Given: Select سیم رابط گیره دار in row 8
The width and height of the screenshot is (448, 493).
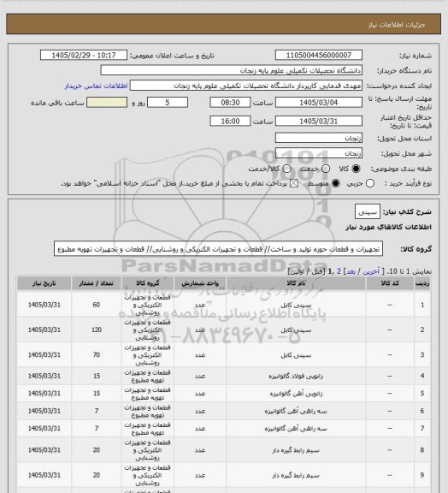Looking at the screenshot, I should [x=296, y=450].
